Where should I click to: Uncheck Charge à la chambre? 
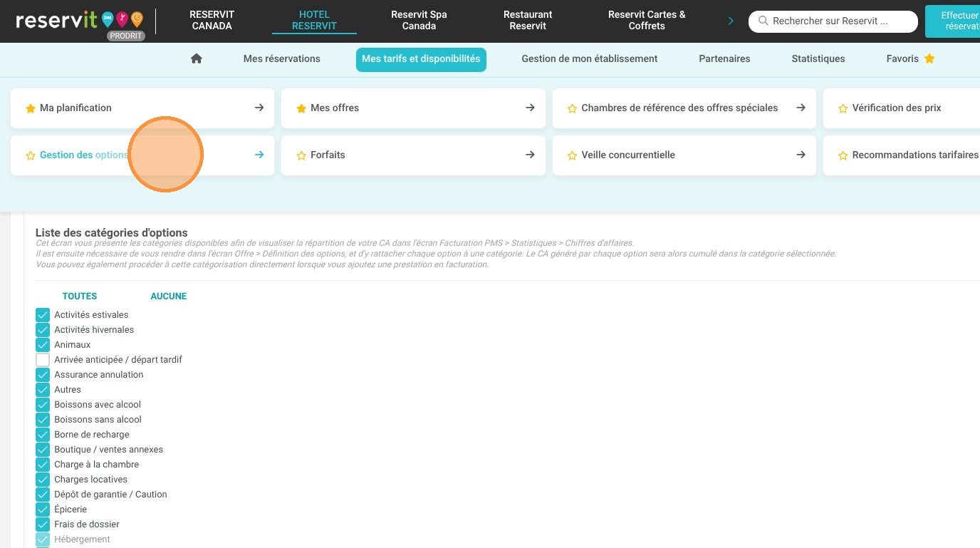coord(43,465)
